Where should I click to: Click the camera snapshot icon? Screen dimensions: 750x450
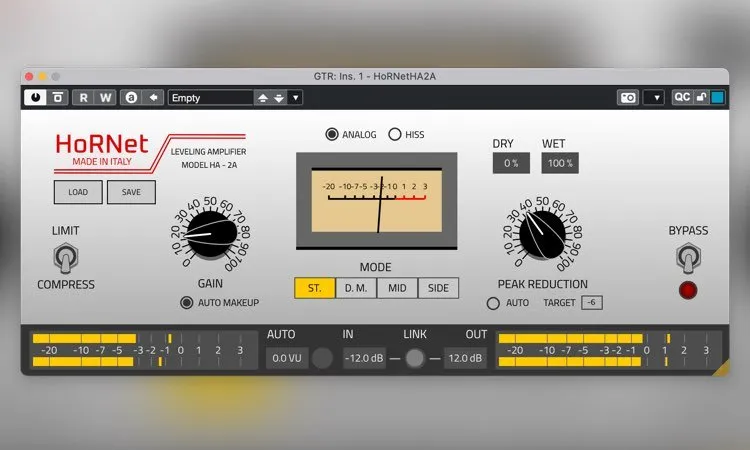tap(628, 98)
